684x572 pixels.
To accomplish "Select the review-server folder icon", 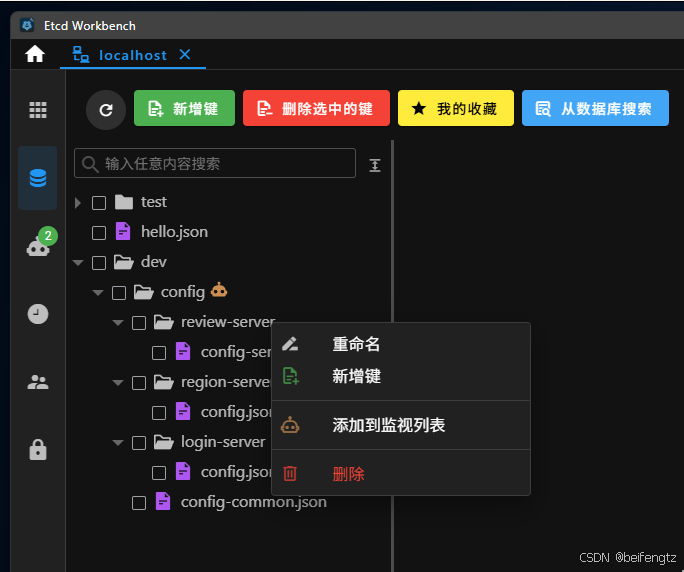I will pos(164,322).
